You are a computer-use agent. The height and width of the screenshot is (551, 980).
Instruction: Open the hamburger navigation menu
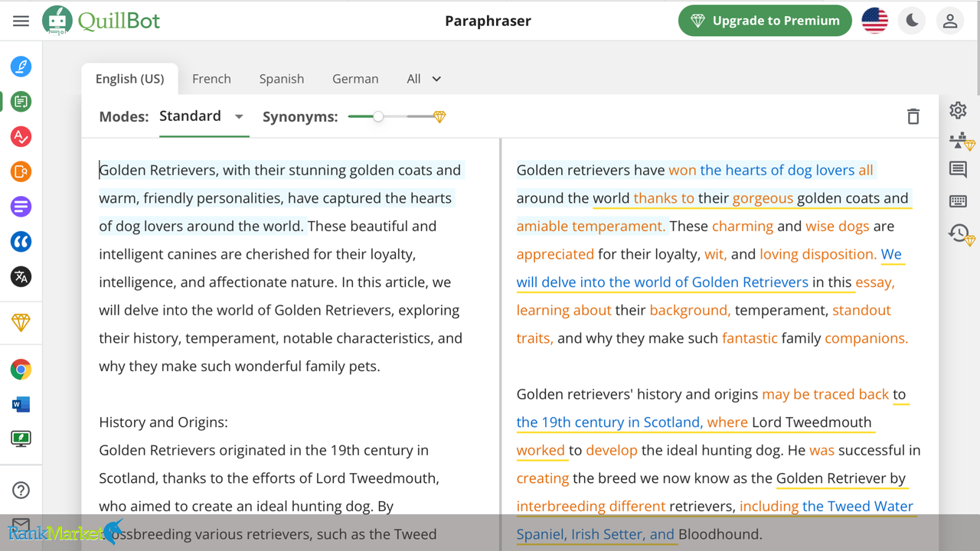[21, 21]
